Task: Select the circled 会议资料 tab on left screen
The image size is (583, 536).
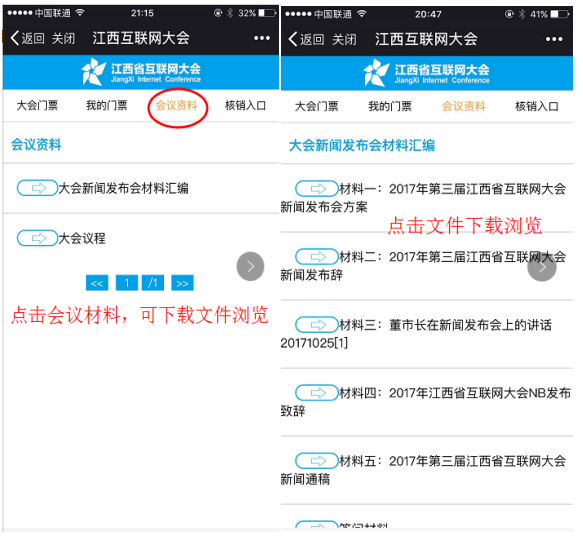Action: click(x=176, y=106)
